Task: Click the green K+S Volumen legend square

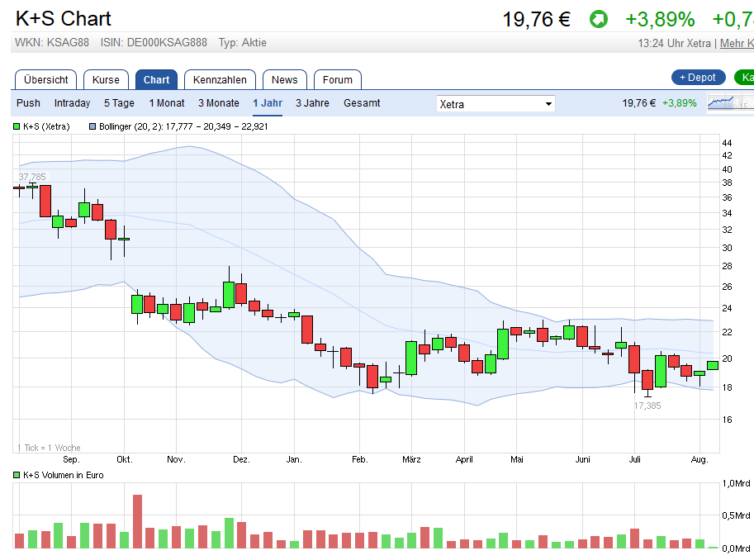Action: coord(17,475)
